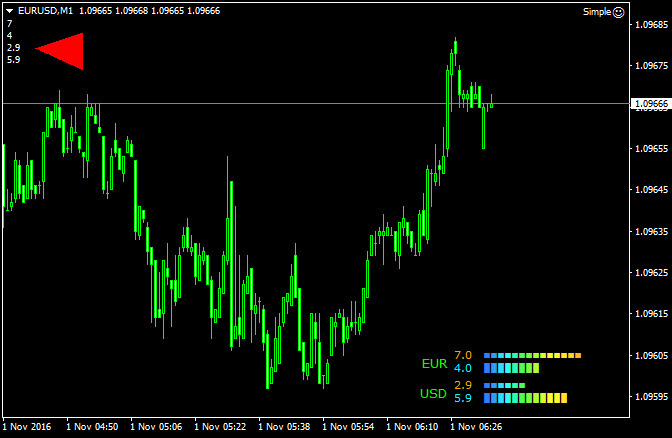Click the 1.09655 price scale label
The width and height of the screenshot is (672, 438).
click(651, 148)
